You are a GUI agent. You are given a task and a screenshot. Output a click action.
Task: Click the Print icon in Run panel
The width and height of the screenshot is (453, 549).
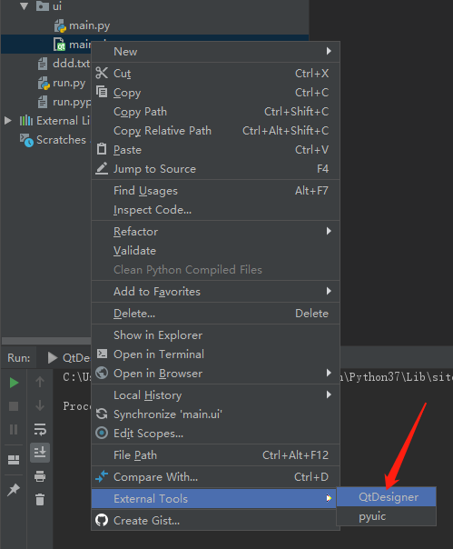tap(40, 476)
